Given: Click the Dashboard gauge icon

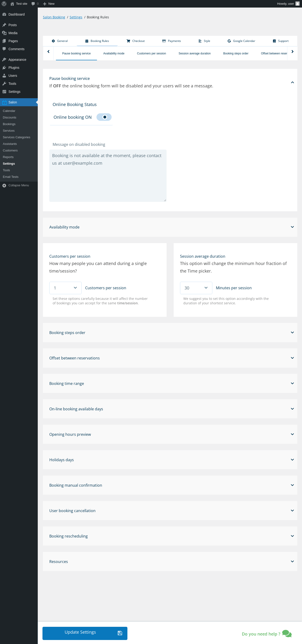Looking at the screenshot, I should click(4, 15).
